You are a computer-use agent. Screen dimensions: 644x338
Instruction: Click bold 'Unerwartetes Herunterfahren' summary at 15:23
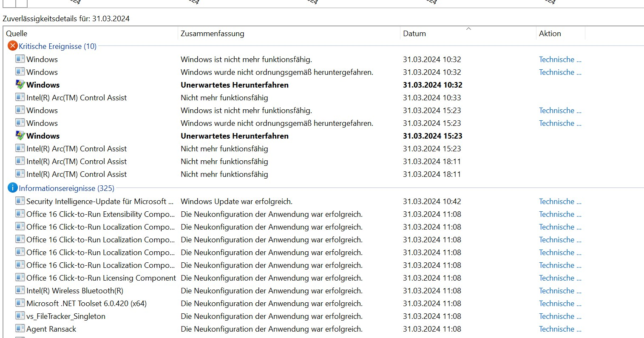pos(235,136)
